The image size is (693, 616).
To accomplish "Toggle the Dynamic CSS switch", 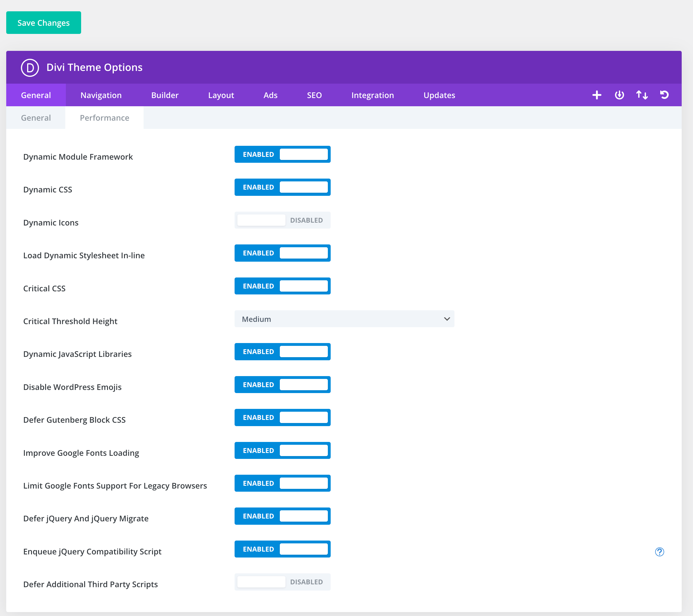I will (282, 187).
